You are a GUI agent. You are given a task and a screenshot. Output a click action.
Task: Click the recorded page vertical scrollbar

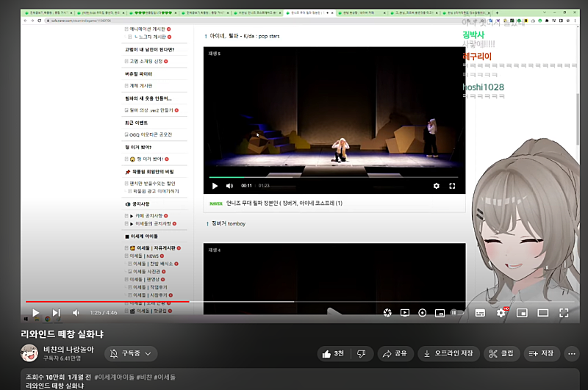[578, 120]
